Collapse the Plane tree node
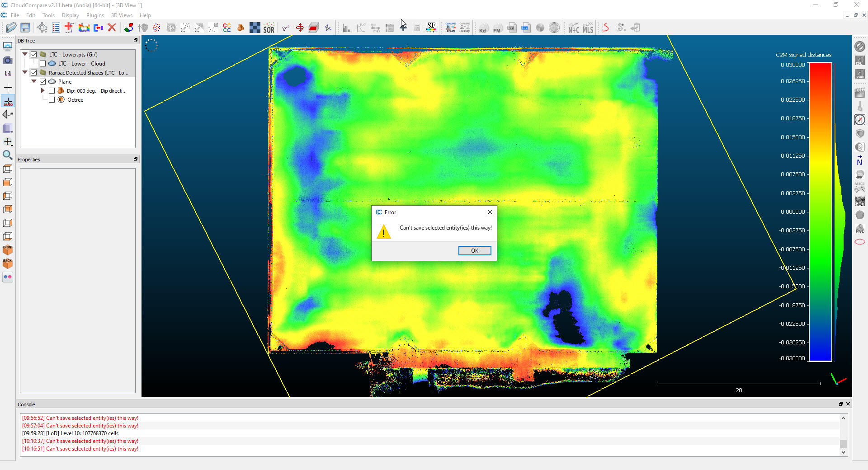 point(34,82)
